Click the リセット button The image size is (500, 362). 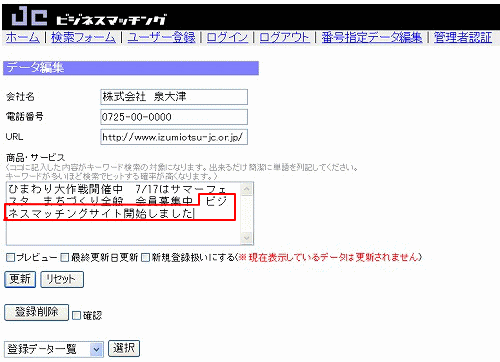(62, 279)
